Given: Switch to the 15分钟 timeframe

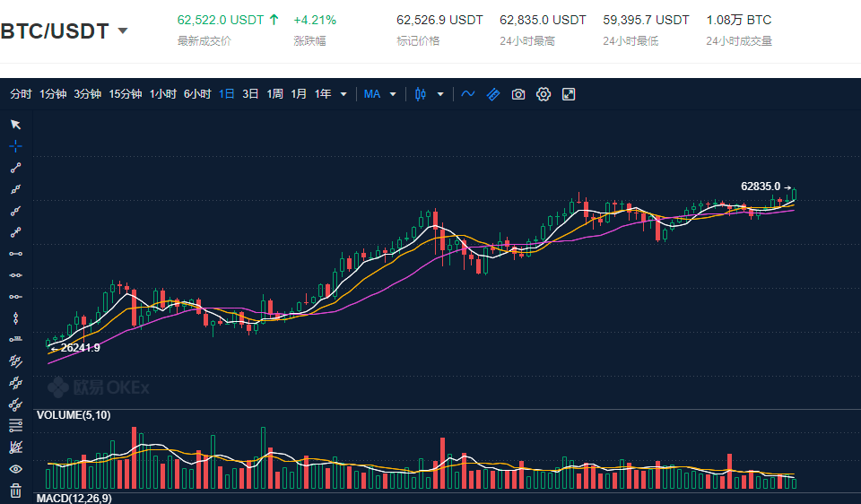Looking at the screenshot, I should tap(126, 94).
